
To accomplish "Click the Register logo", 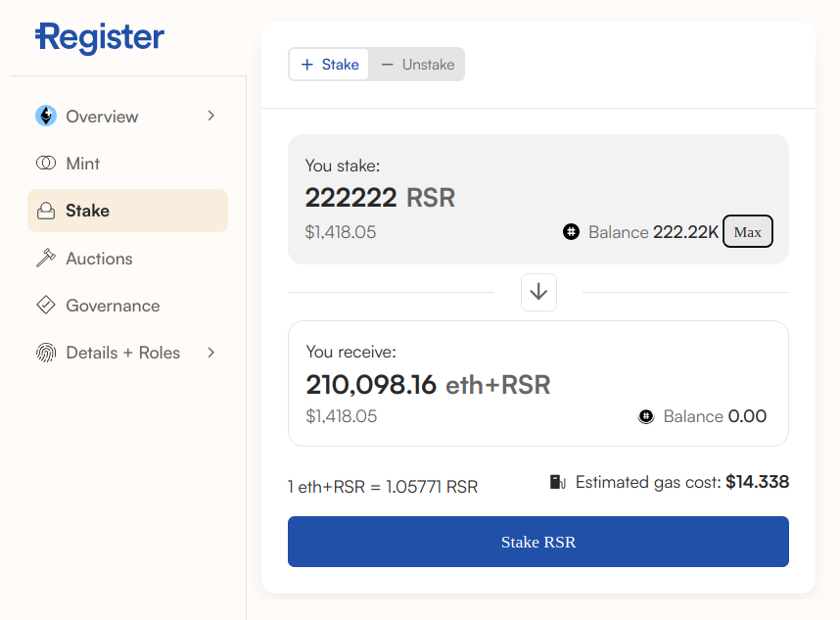I will [x=99, y=38].
